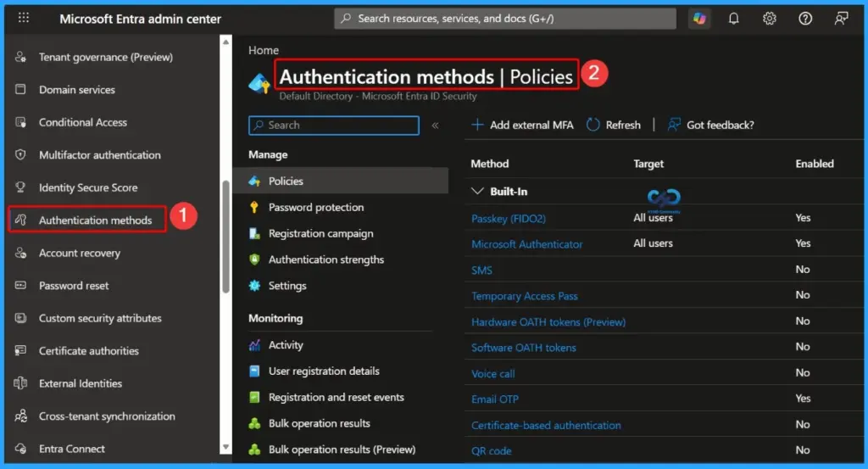
Task: Click the Domain services icon
Action: 20,89
